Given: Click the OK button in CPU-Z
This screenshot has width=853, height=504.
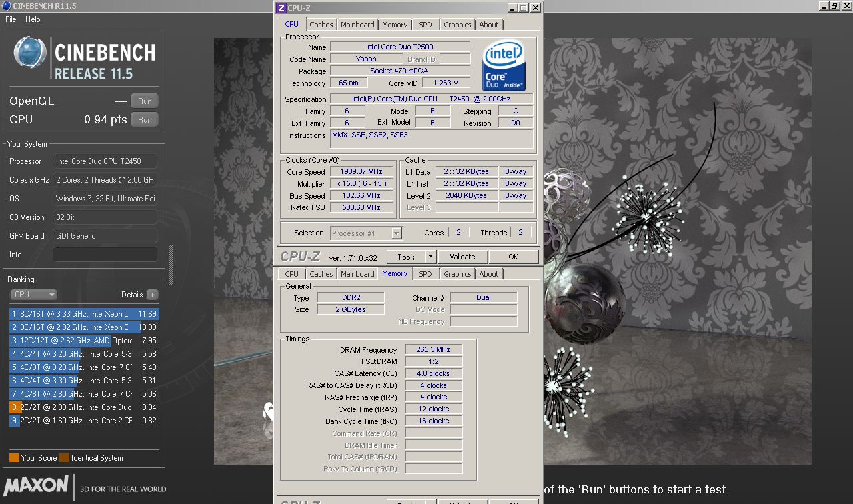Looking at the screenshot, I should (x=513, y=257).
